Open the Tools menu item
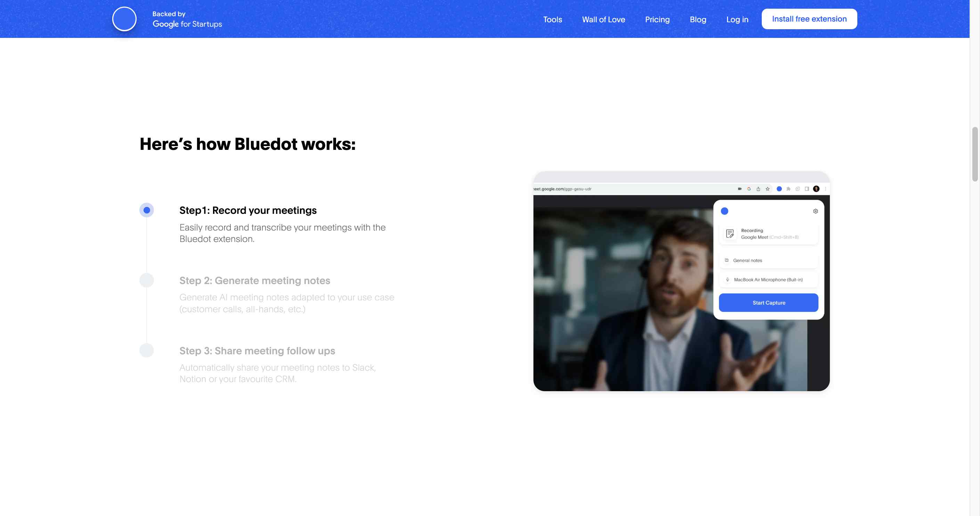Screen dimensions: 980x516 (x=553, y=19)
